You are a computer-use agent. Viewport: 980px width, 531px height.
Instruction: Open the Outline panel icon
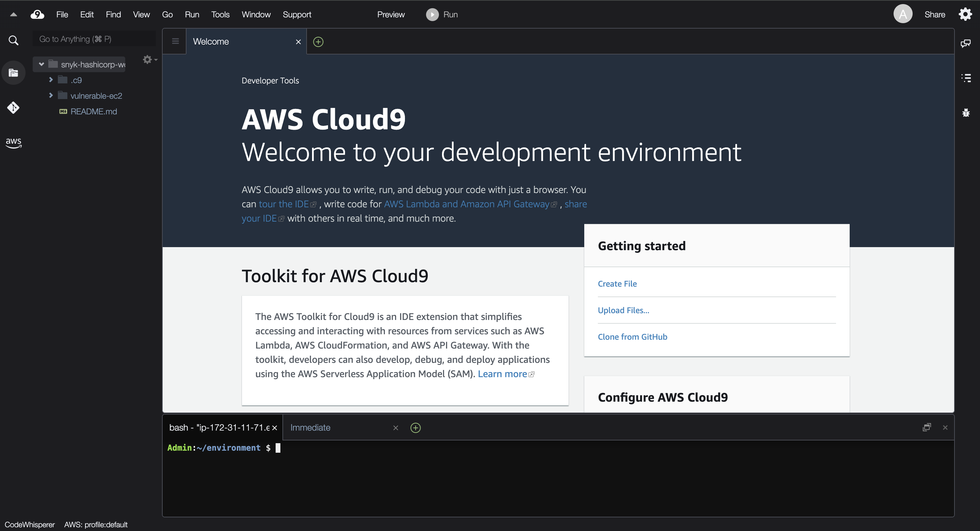pyautogui.click(x=966, y=78)
